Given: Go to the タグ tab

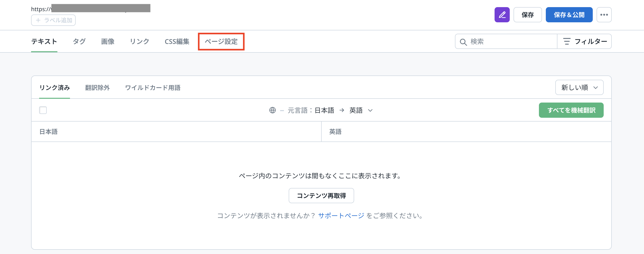Looking at the screenshot, I should pos(79,42).
